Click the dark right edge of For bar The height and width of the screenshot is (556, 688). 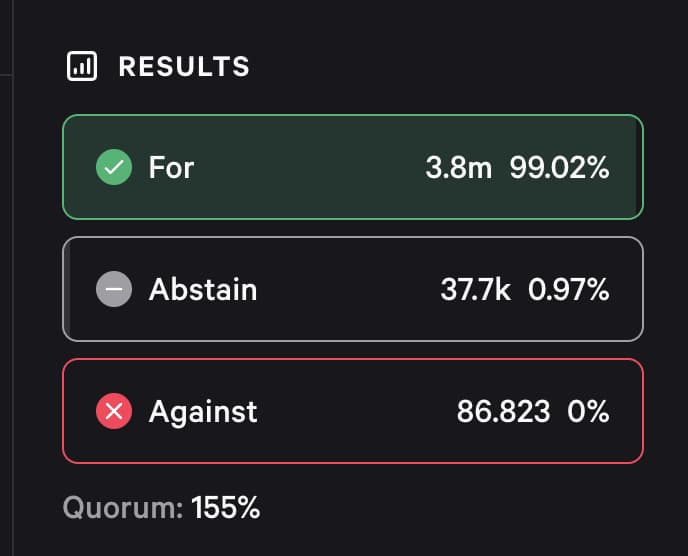639,167
